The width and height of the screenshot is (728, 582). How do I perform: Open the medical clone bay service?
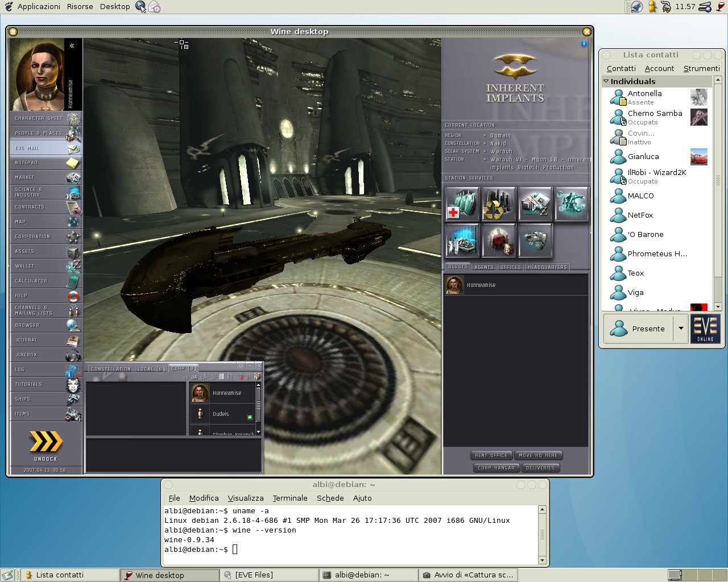tap(462, 203)
